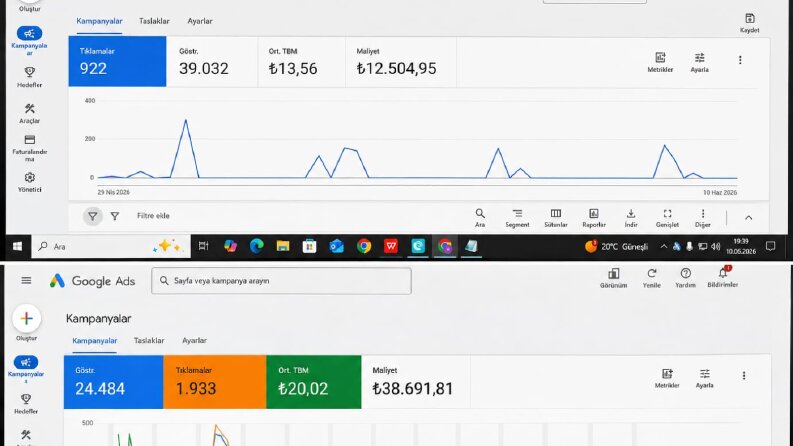Open Metrikler in the lower Google Ads window
The height and width of the screenshot is (446, 793).
click(667, 378)
